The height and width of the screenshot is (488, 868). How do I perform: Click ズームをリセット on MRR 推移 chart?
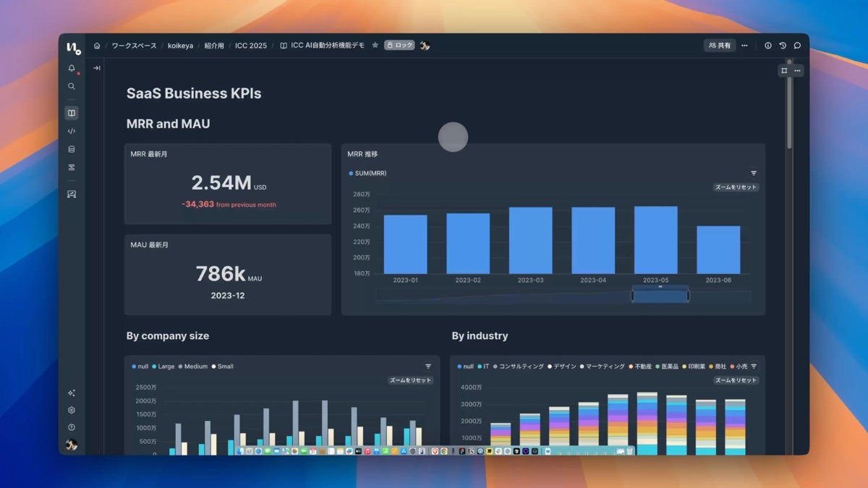736,187
